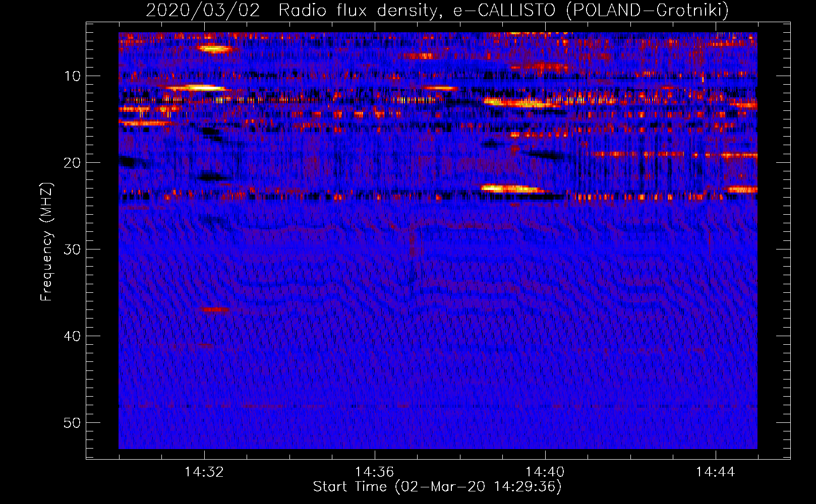
Task: Click the '40' frequency tick label
Action: click(x=72, y=336)
